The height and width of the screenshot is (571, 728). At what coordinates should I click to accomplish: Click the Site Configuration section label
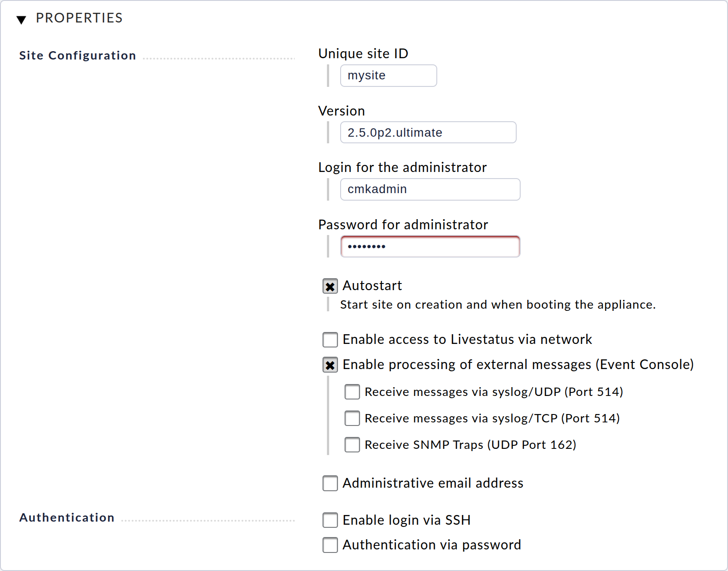(77, 56)
